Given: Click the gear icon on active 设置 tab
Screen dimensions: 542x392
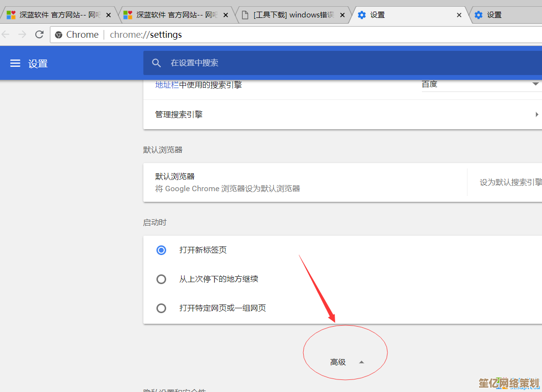Looking at the screenshot, I should pos(362,15).
